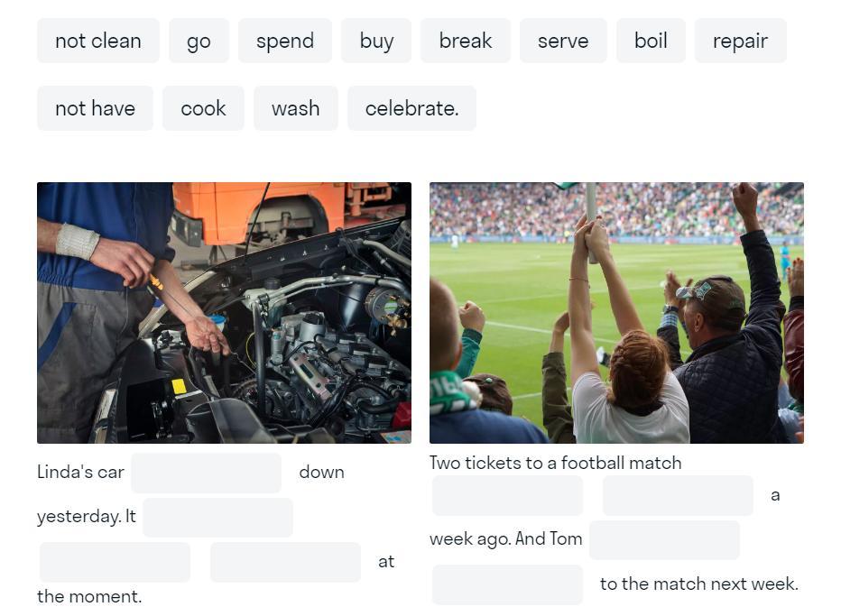This screenshot has width=841, height=616.
Task: Pick the 'boil' word chip
Action: pyautogui.click(x=651, y=41)
